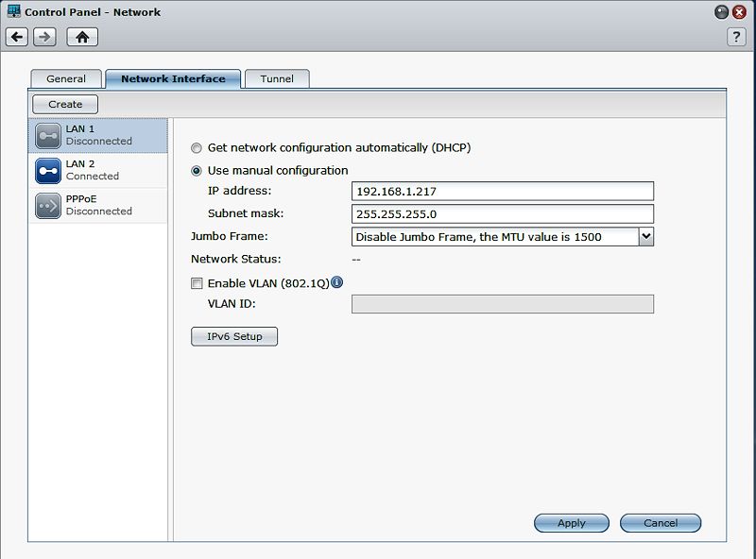Go forward with the right arrow button
756x559 pixels.
(x=44, y=37)
